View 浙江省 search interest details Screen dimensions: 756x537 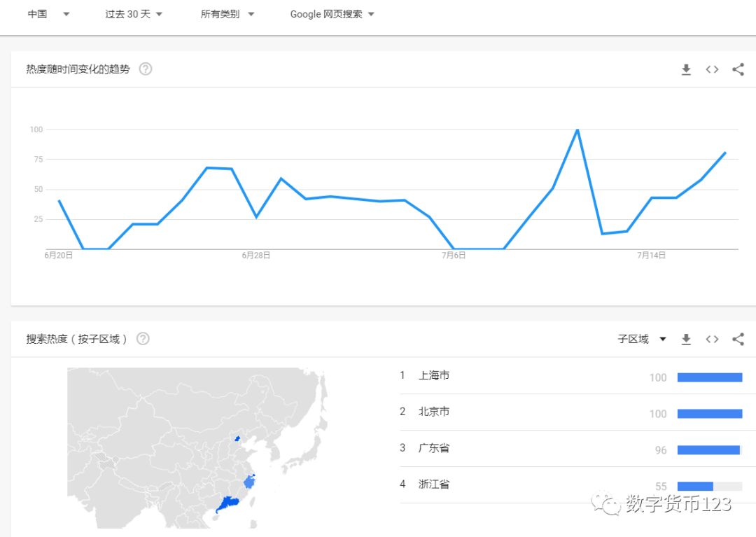(435, 484)
